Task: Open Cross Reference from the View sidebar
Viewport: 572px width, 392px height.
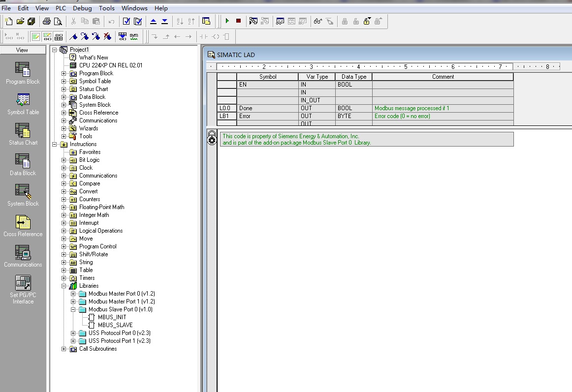Action: pyautogui.click(x=23, y=226)
